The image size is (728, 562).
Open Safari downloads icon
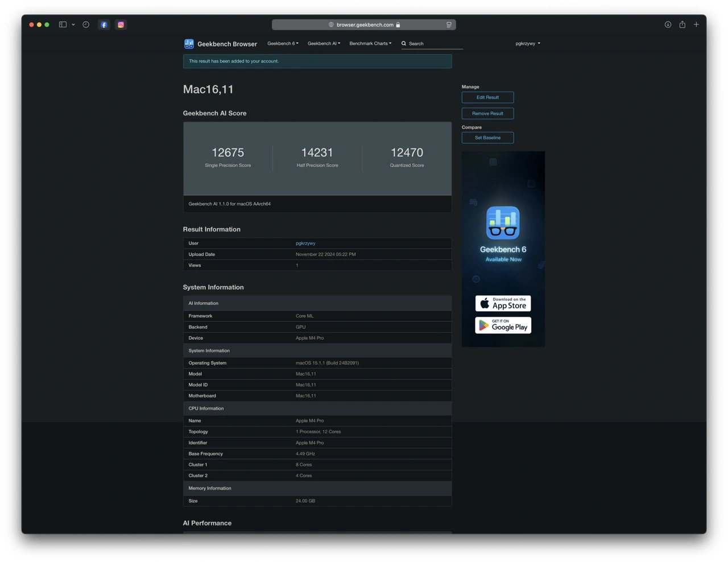(668, 24)
